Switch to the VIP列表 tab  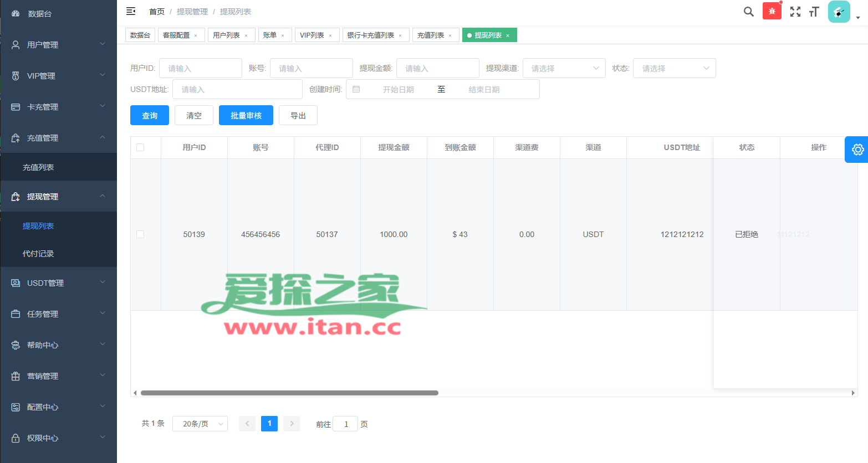(312, 35)
